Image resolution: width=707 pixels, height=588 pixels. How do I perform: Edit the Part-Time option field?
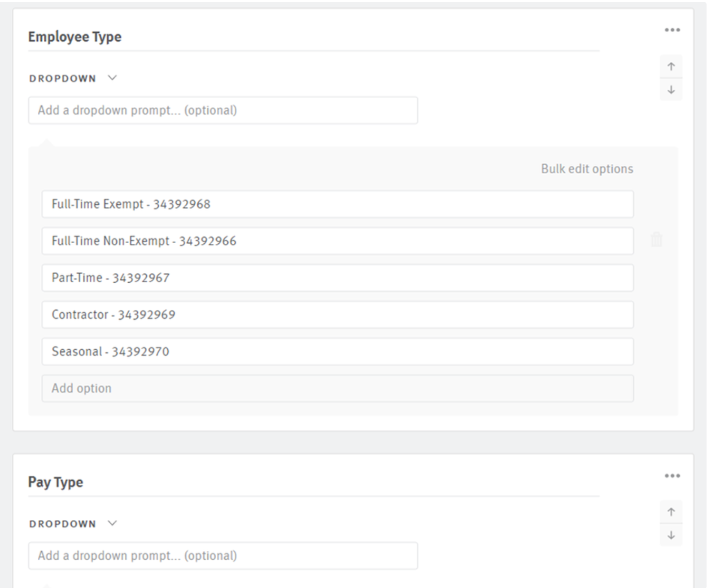pyautogui.click(x=337, y=278)
